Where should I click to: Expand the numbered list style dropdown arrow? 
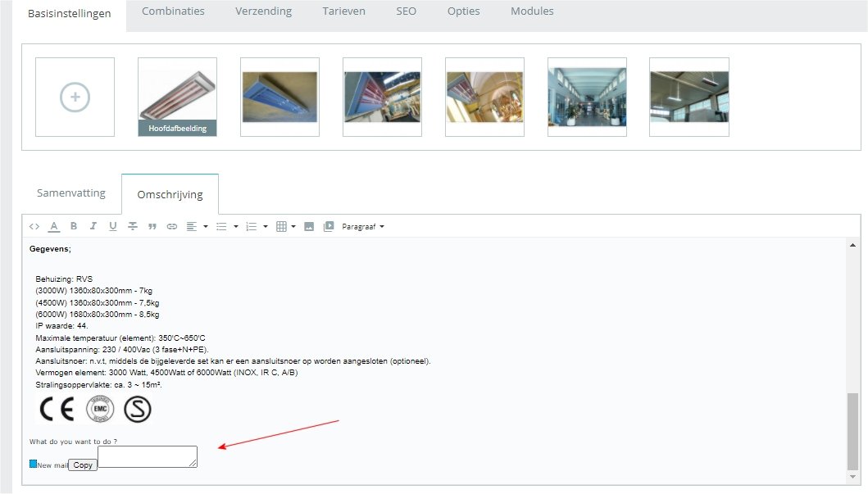point(266,226)
